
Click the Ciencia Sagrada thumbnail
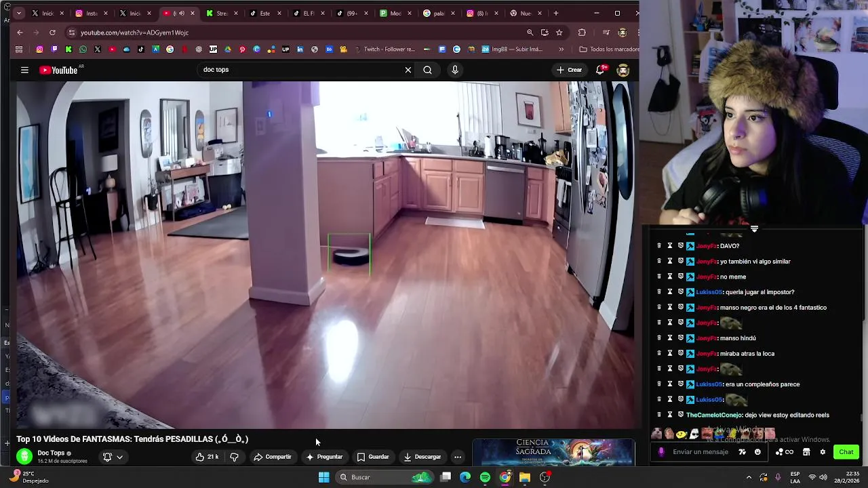pos(553,452)
